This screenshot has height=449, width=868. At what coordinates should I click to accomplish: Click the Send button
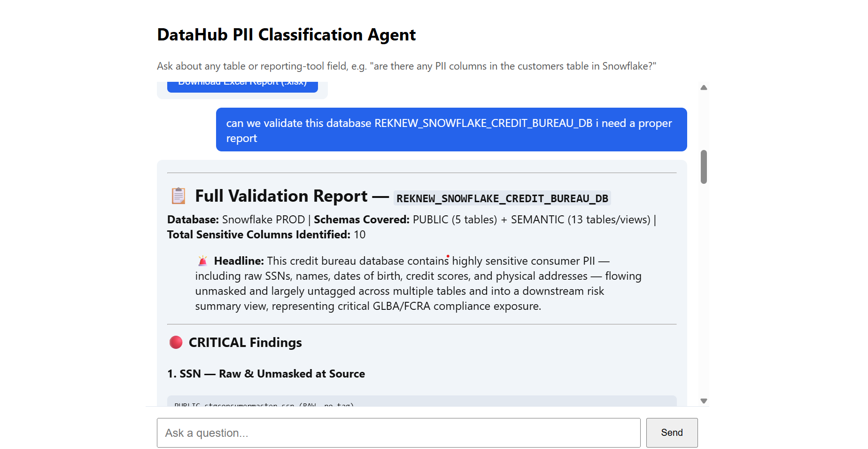672,433
